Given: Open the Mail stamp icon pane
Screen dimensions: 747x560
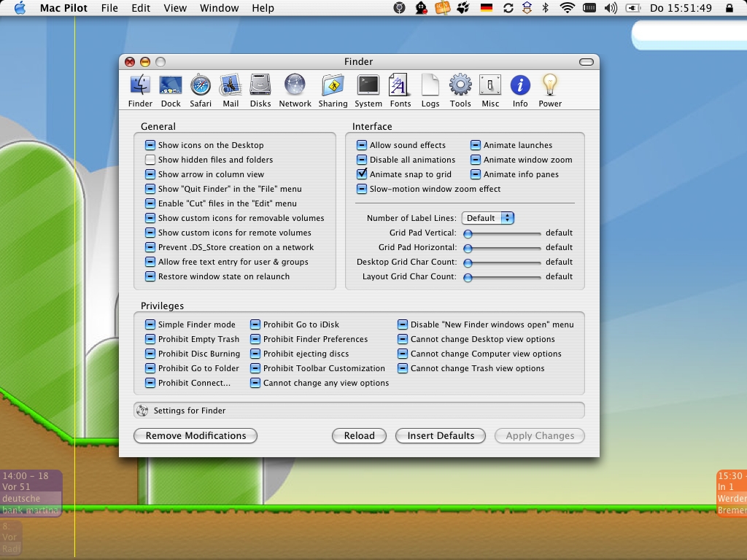Looking at the screenshot, I should click(x=231, y=90).
